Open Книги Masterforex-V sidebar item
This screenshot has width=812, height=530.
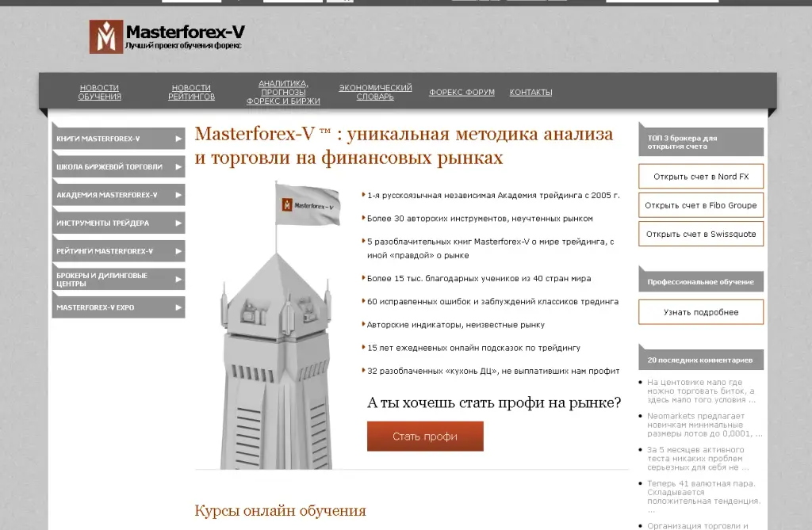click(x=119, y=139)
